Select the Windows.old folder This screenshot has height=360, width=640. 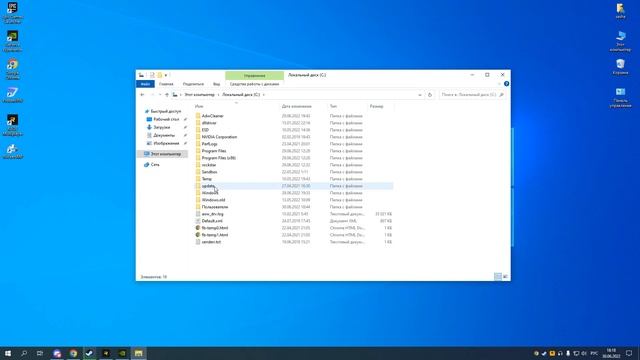(x=213, y=200)
